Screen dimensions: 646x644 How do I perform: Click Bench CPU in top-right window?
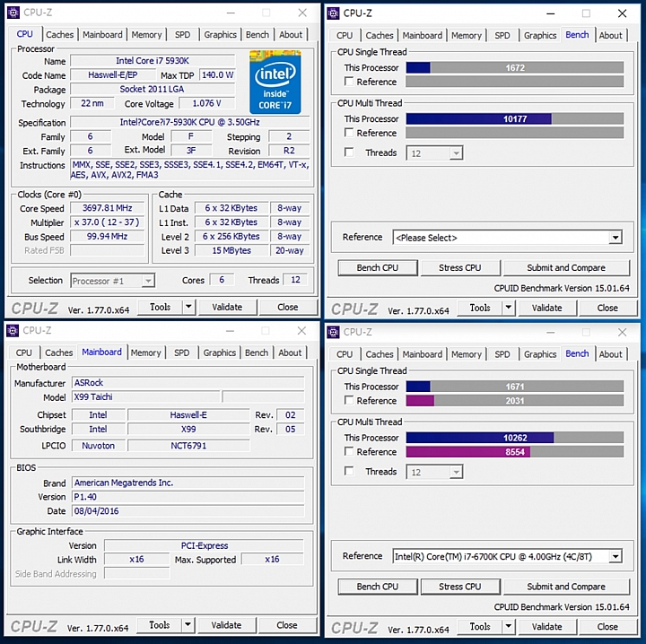point(378,267)
